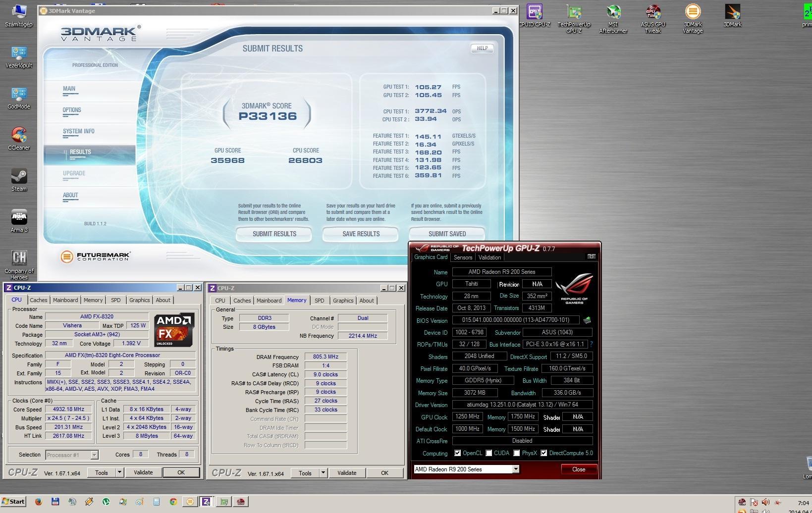Switch to 3DMark Vantage taskbar button
Image resolution: width=812 pixels, height=513 pixels.
(190, 502)
